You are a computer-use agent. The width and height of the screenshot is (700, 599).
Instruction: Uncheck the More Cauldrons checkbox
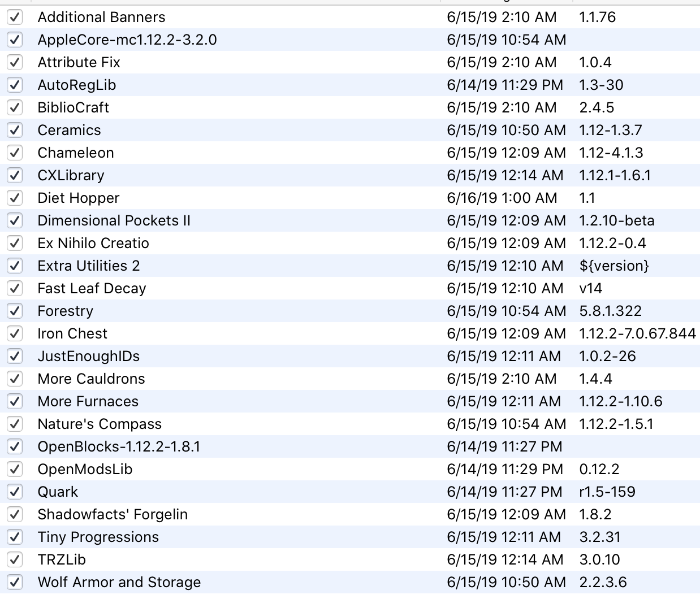[15, 379]
